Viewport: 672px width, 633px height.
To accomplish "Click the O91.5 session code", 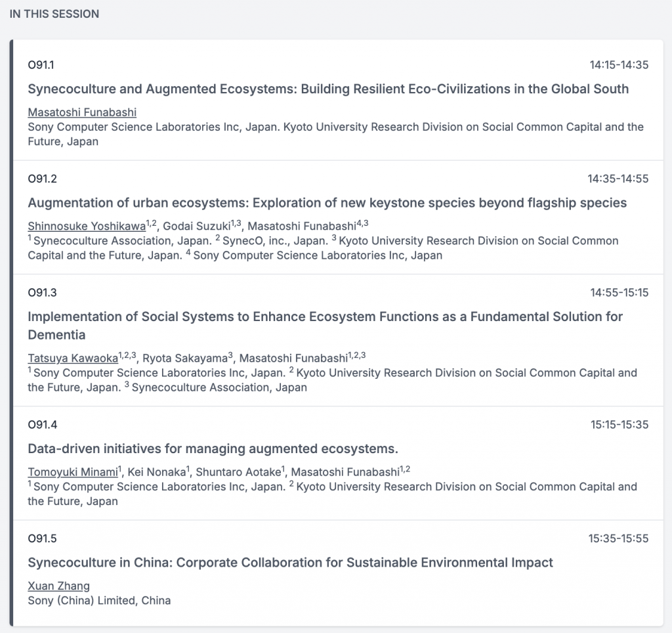I will coord(42,539).
